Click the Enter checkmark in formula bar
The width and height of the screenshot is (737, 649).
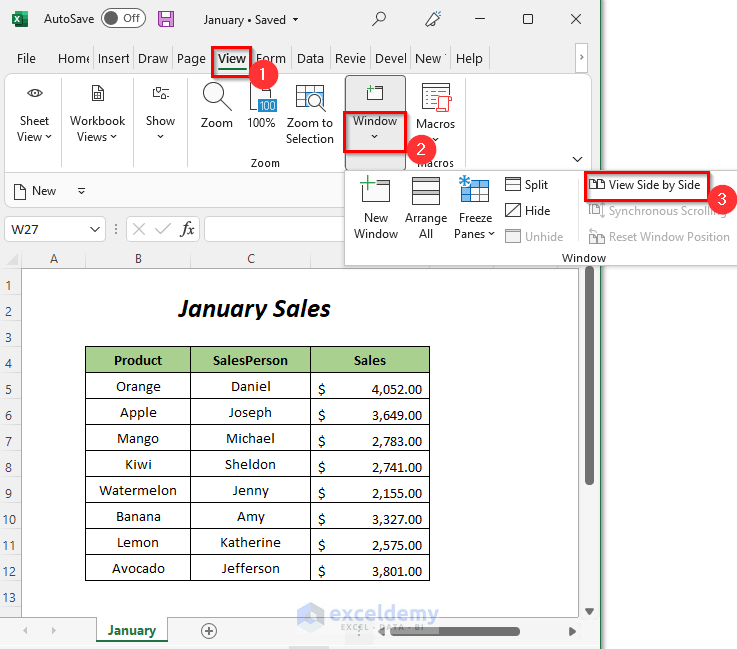click(163, 229)
